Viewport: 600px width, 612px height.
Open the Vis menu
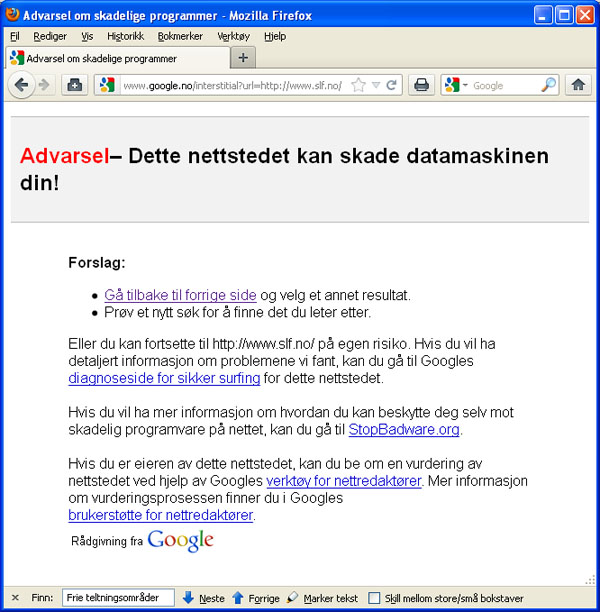87,36
